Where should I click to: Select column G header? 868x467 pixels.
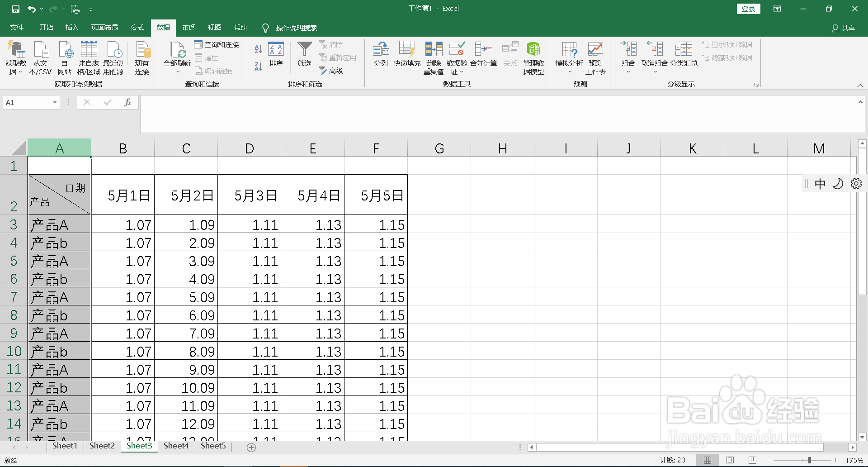439,148
